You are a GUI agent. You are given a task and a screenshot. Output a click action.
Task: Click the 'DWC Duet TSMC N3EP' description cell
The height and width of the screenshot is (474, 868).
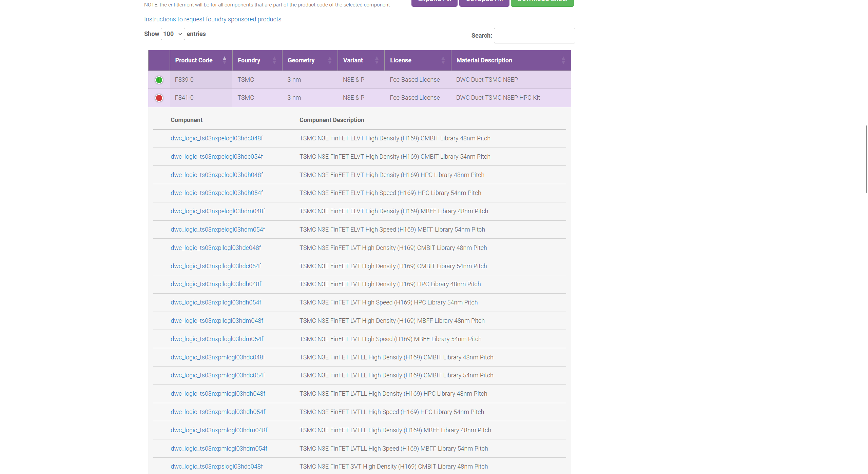(x=511, y=80)
